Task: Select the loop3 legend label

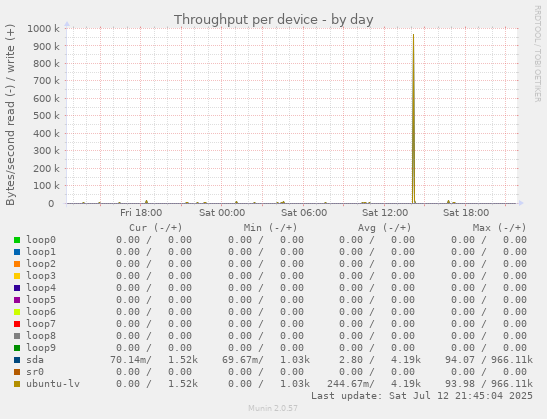Action: pos(41,276)
